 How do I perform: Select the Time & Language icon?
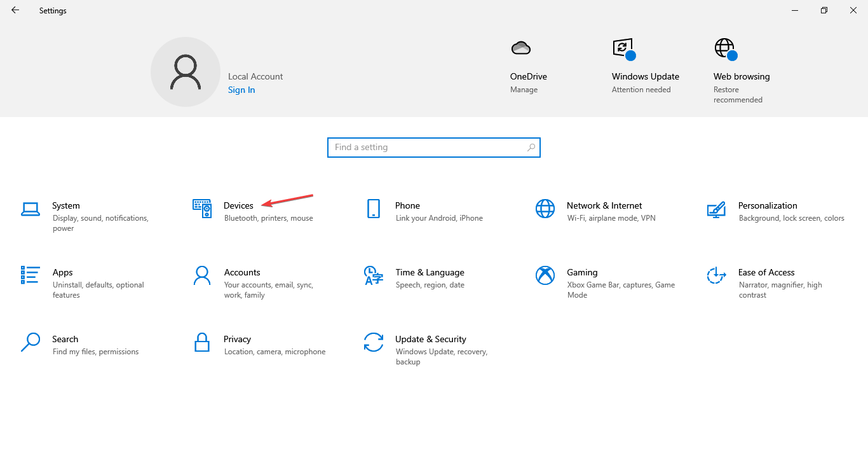(374, 275)
